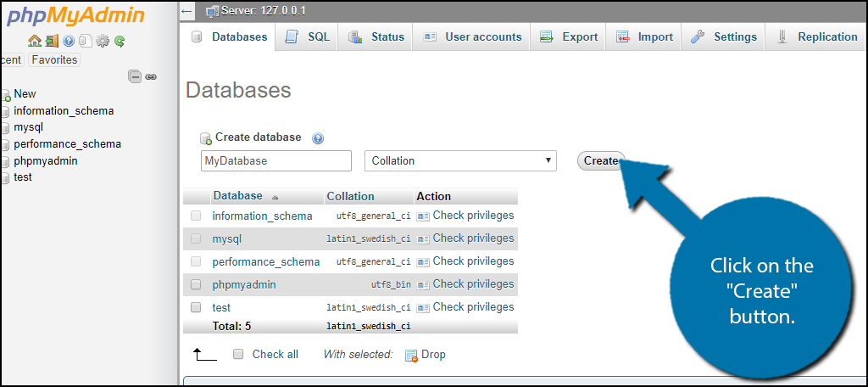Click the Server: 127.0.0.1 breadcrumb text
This screenshot has height=387, width=868.
pos(264,11)
